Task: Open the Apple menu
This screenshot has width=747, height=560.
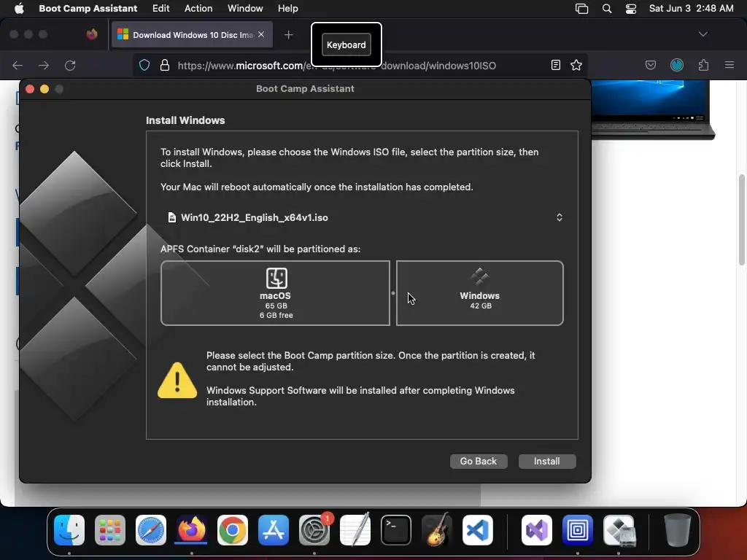Action: 19,8
